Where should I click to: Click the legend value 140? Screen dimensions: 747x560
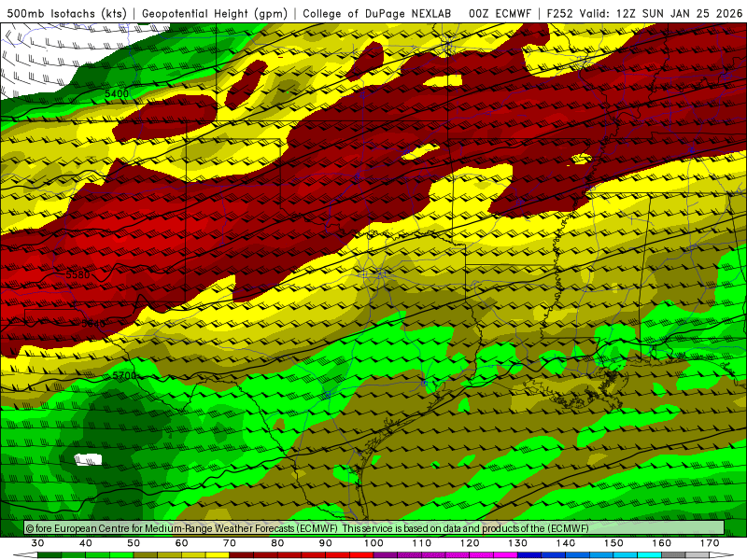click(x=566, y=543)
